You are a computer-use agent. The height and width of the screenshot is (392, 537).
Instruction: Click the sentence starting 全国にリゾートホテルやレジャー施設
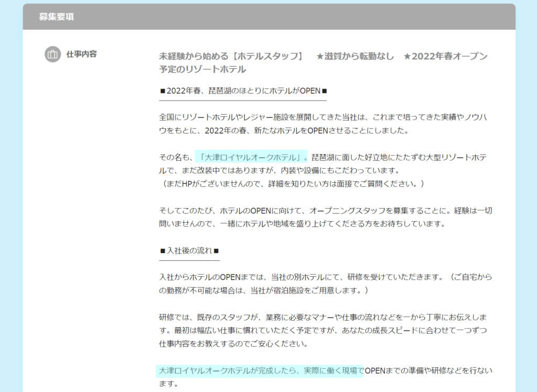tap(323, 124)
